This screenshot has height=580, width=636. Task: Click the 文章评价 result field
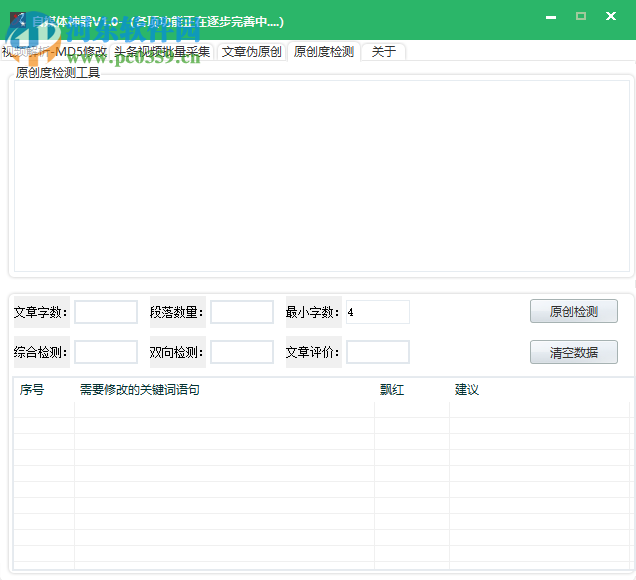378,352
